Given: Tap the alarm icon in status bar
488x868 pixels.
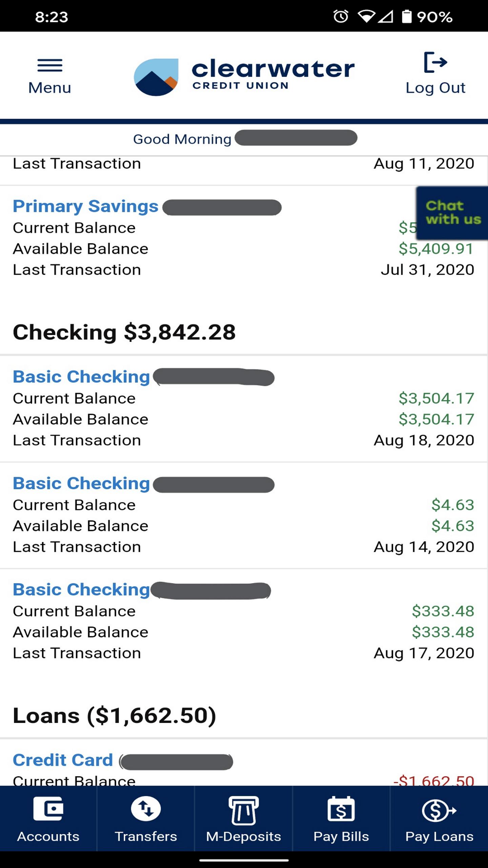Looking at the screenshot, I should coord(341,16).
